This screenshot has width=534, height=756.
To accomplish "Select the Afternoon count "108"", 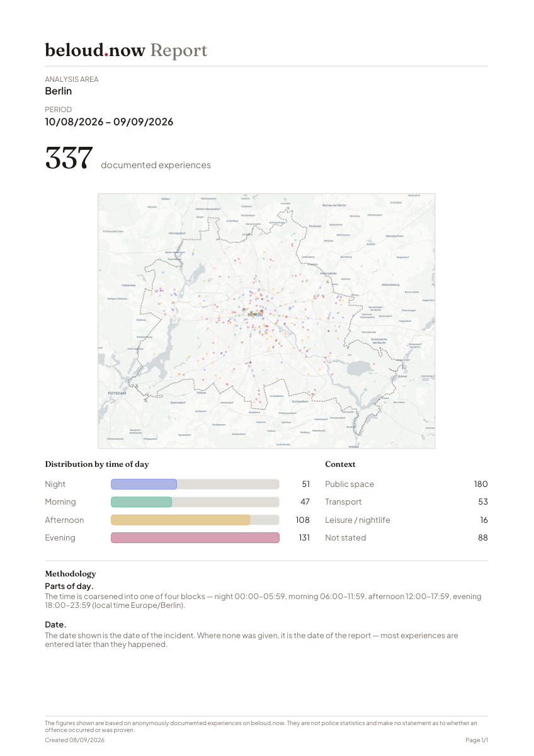I will click(303, 520).
